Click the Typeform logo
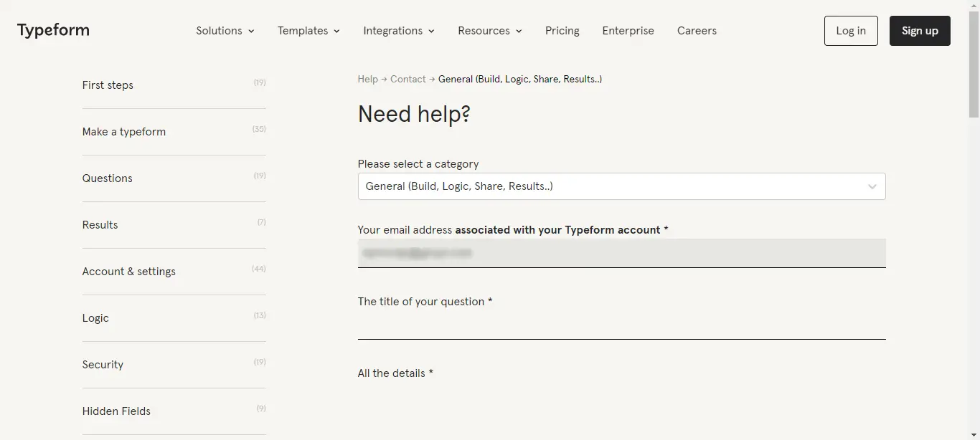 click(x=53, y=30)
